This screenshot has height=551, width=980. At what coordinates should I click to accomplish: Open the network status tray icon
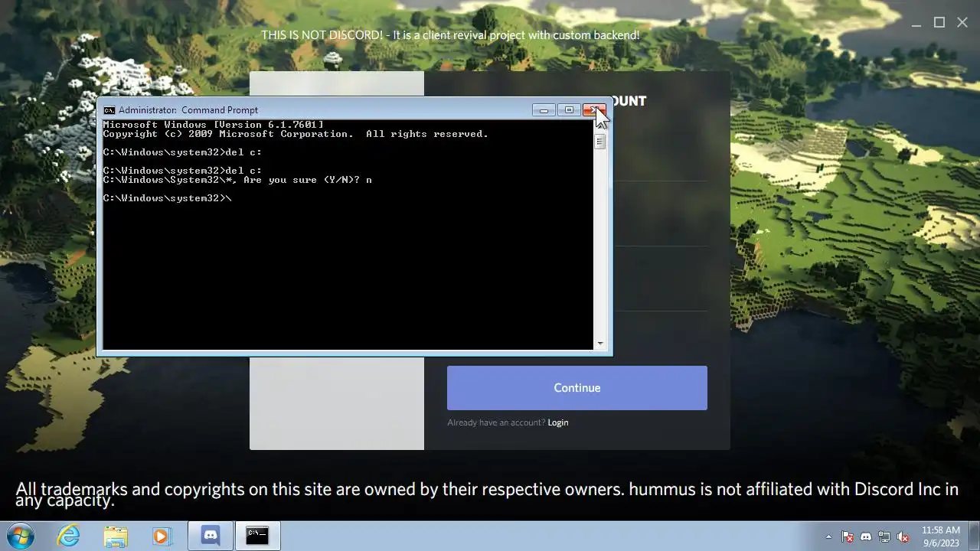tap(884, 536)
